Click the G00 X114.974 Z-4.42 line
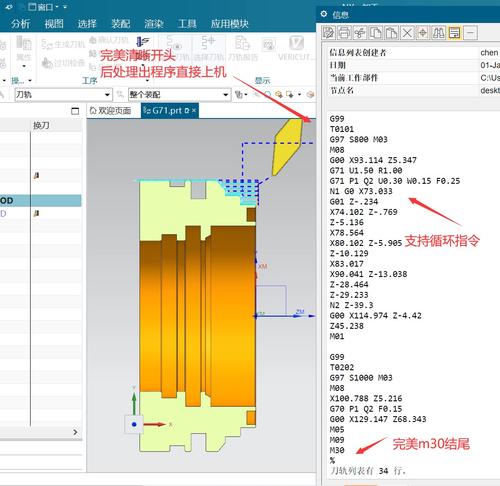The height and width of the screenshot is (486, 500). tap(375, 315)
